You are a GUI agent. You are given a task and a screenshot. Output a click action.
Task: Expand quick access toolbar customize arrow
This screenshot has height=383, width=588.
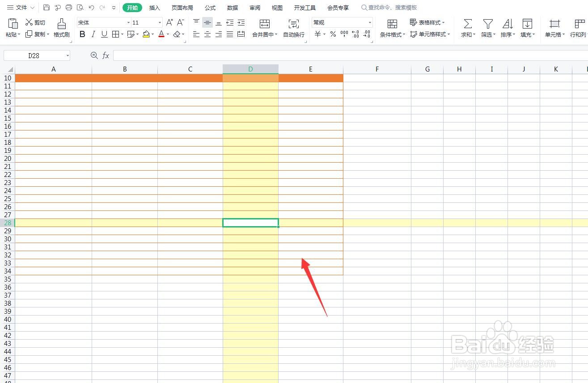114,8
